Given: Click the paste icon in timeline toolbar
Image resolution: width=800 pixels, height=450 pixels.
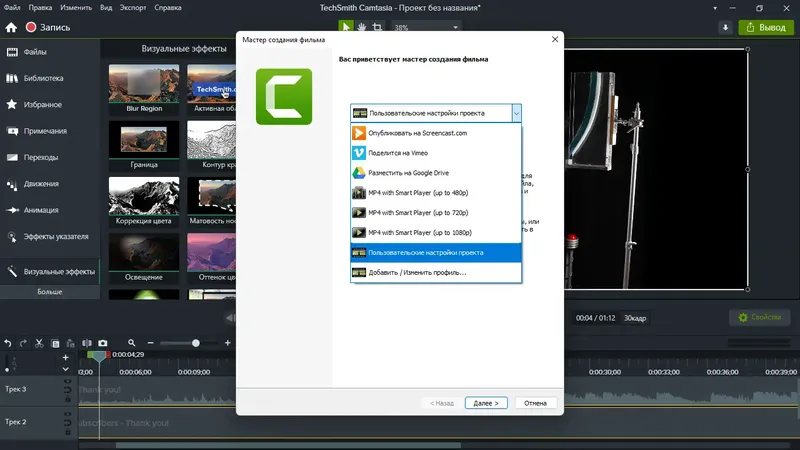Looking at the screenshot, I should point(70,343).
